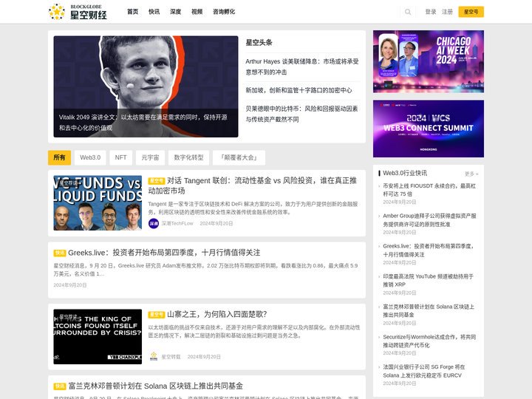
Task: Open 富兰克林邓普顿计划在 Solana article title
Action: pos(156,386)
